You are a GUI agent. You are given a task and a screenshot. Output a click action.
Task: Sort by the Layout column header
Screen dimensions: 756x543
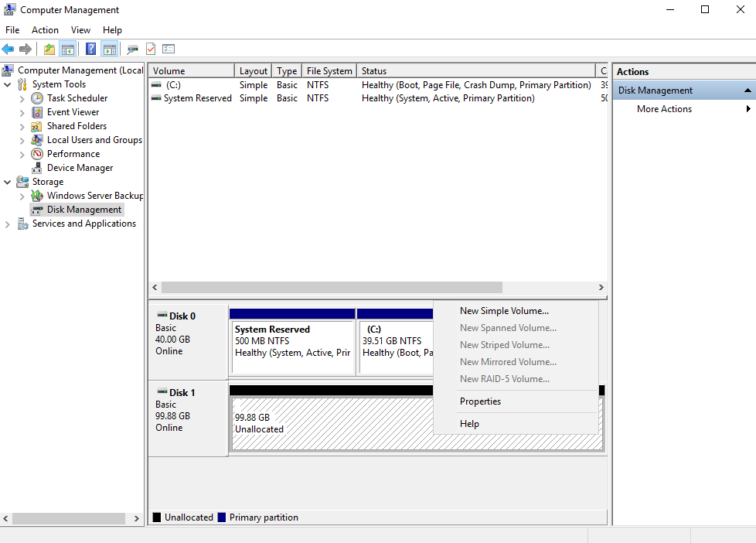tap(253, 71)
